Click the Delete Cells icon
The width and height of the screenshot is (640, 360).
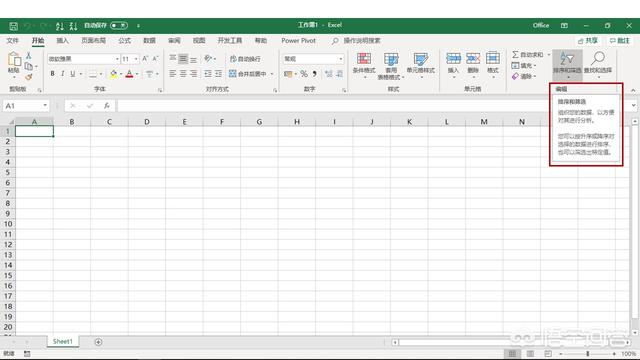(473, 59)
